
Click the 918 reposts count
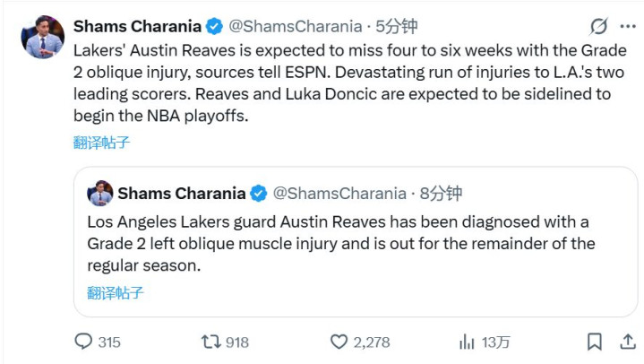[x=237, y=342]
